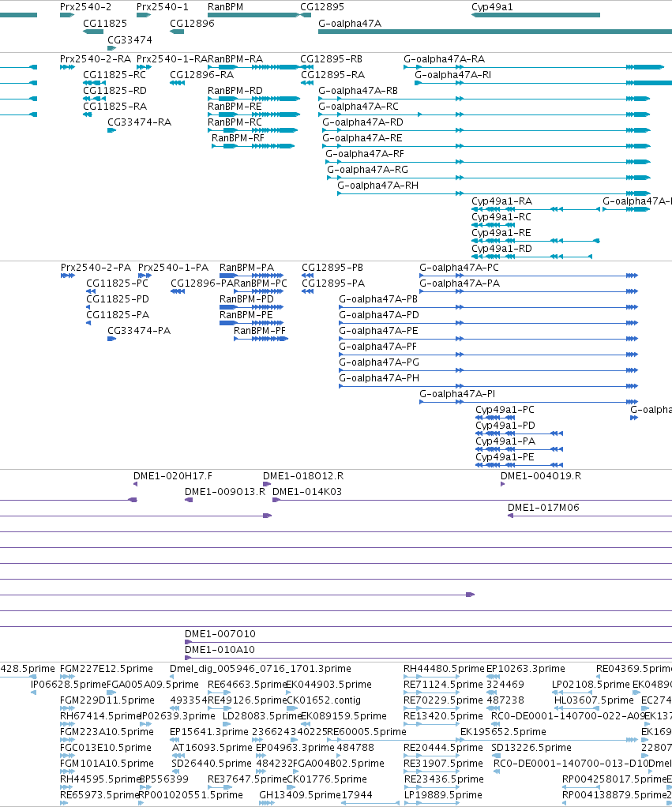Click the GH13409.5prime EST label
This screenshot has width=672, height=807.
click(x=300, y=795)
